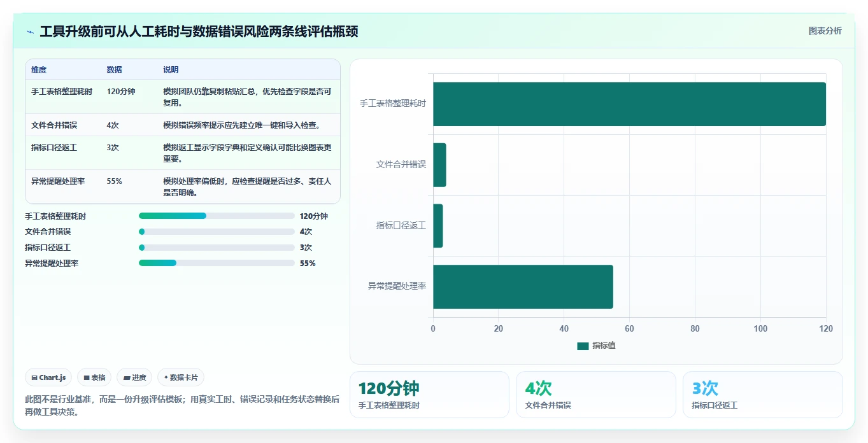Click the 4次 文件合并错误 data card
This screenshot has height=443, width=868.
point(595,395)
